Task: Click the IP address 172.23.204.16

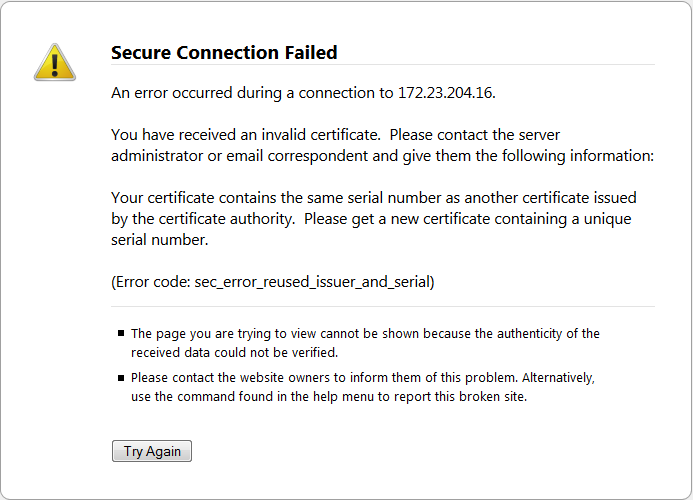Action: pyautogui.click(x=438, y=93)
